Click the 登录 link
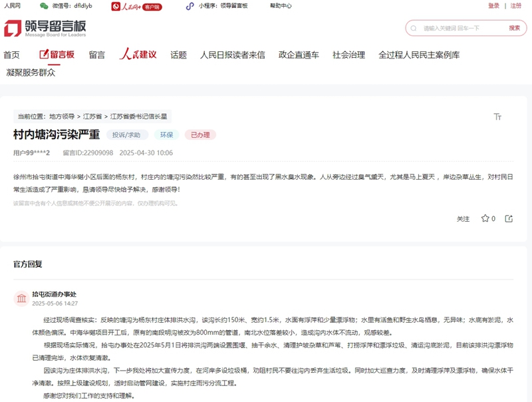Image resolution: width=532 pixels, height=402 pixels. tap(492, 5)
